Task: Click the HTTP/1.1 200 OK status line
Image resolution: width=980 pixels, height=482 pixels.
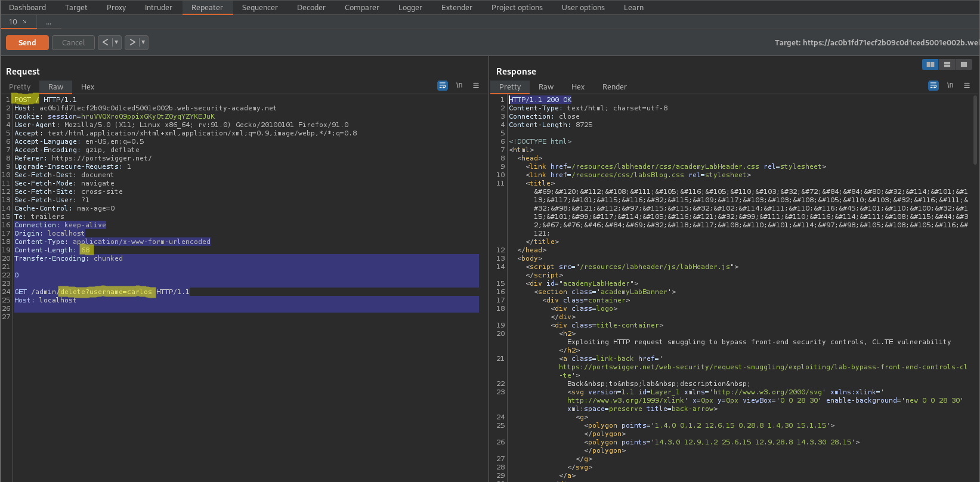Action: (540, 100)
